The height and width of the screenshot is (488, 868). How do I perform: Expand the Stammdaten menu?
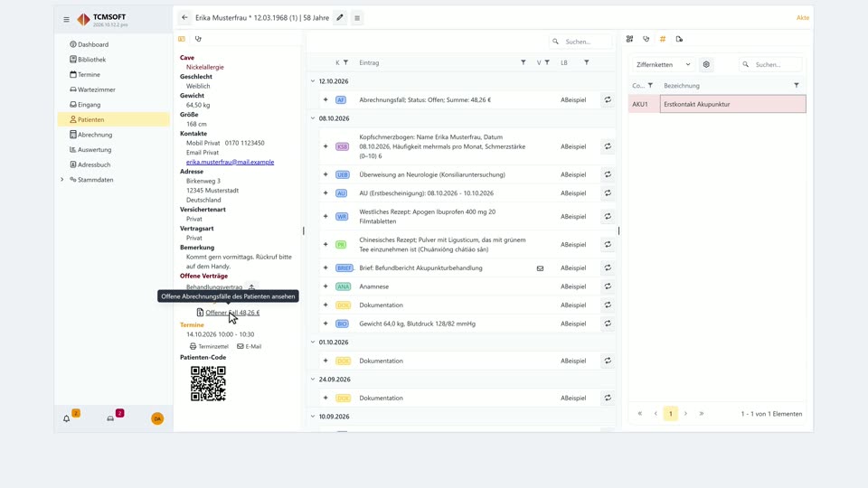62,180
